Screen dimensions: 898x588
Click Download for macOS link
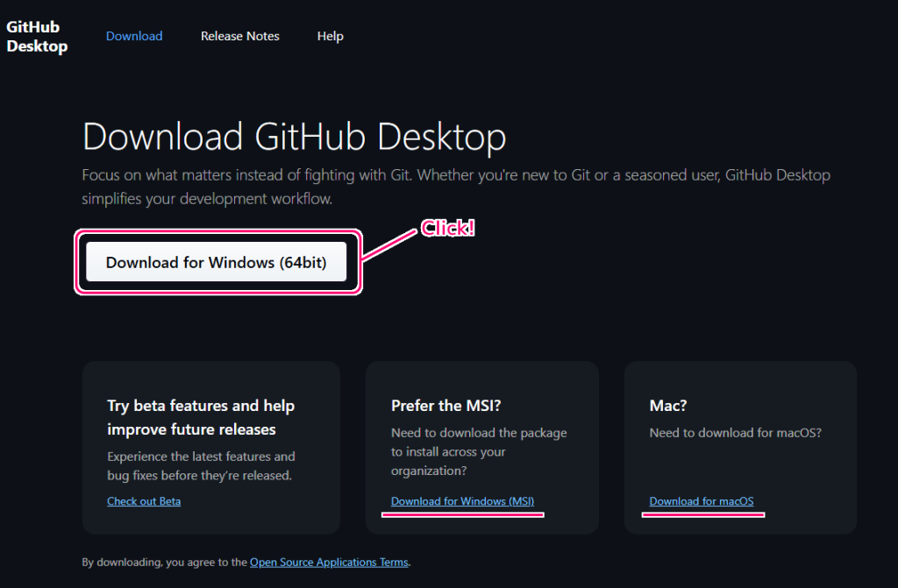tap(701, 501)
